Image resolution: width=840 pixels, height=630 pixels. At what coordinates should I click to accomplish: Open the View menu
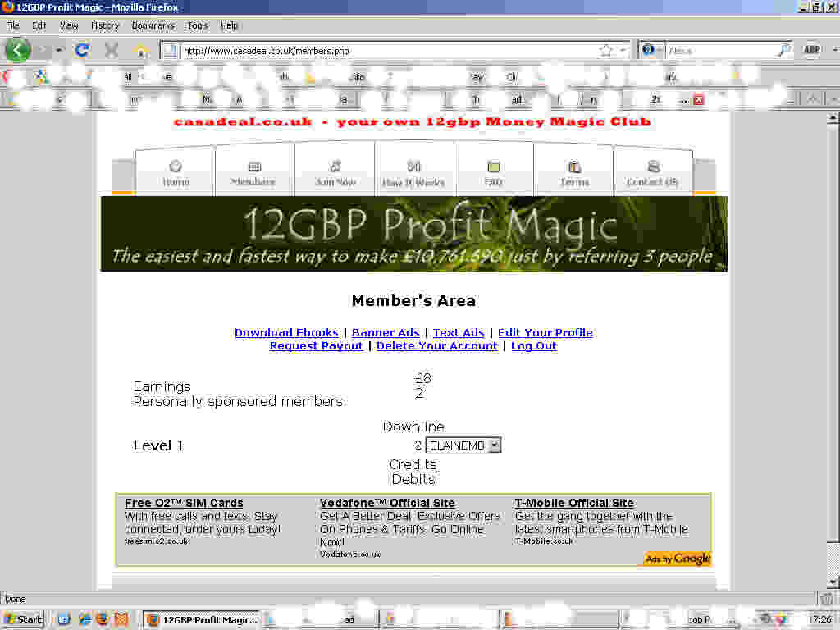coord(69,25)
